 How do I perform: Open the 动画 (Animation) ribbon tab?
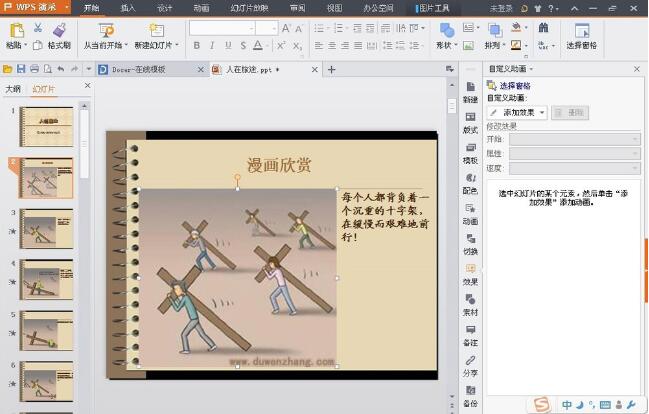(202, 8)
